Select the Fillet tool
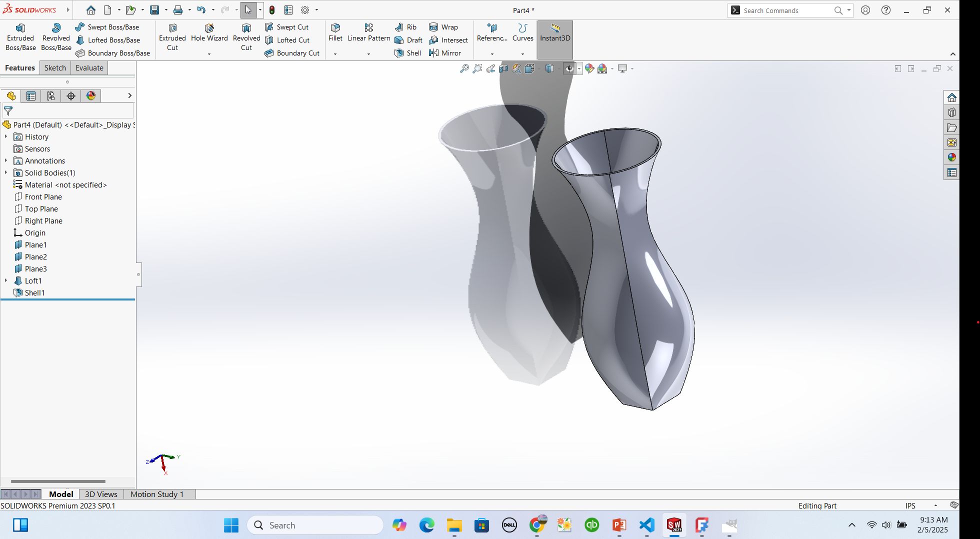 tap(335, 33)
